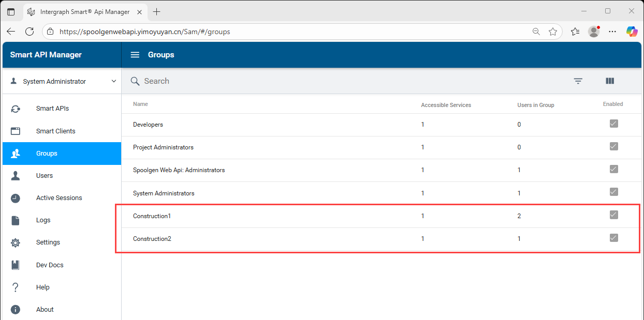Viewport: 644px width, 320px height.
Task: Sort by Users in Group header
Action: pos(535,105)
